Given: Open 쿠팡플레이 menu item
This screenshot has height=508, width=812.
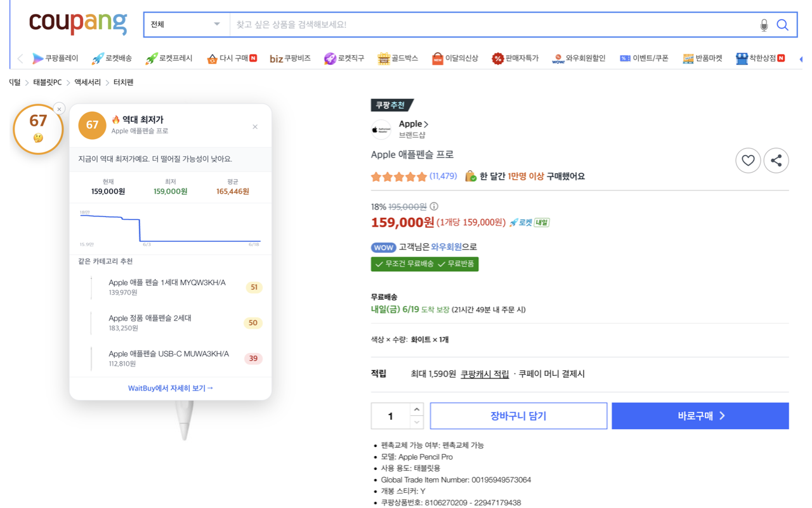Looking at the screenshot, I should coord(55,58).
